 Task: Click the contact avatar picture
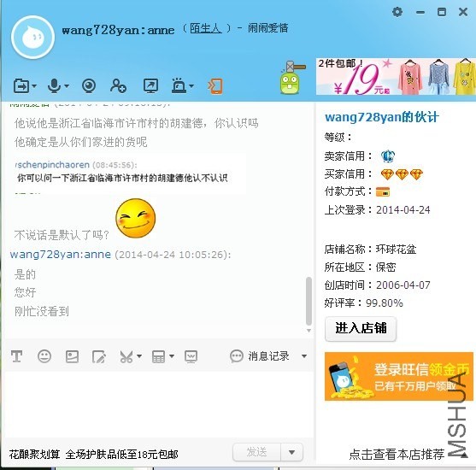tap(32, 38)
